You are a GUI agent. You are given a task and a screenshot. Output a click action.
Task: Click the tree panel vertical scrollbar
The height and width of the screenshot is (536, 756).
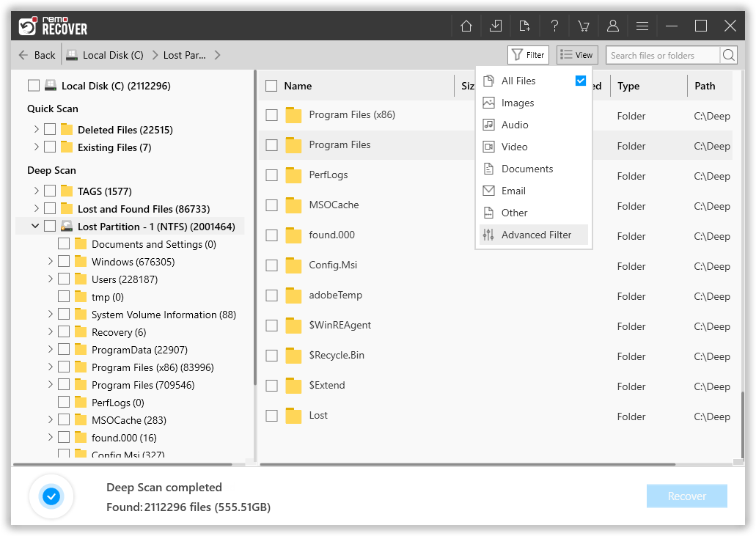[254, 227]
